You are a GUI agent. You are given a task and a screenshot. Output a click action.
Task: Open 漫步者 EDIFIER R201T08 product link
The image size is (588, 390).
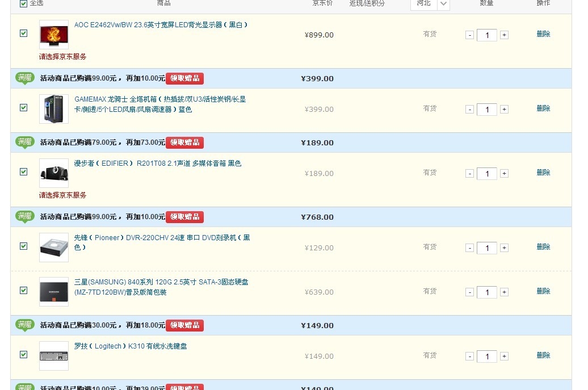click(x=158, y=163)
